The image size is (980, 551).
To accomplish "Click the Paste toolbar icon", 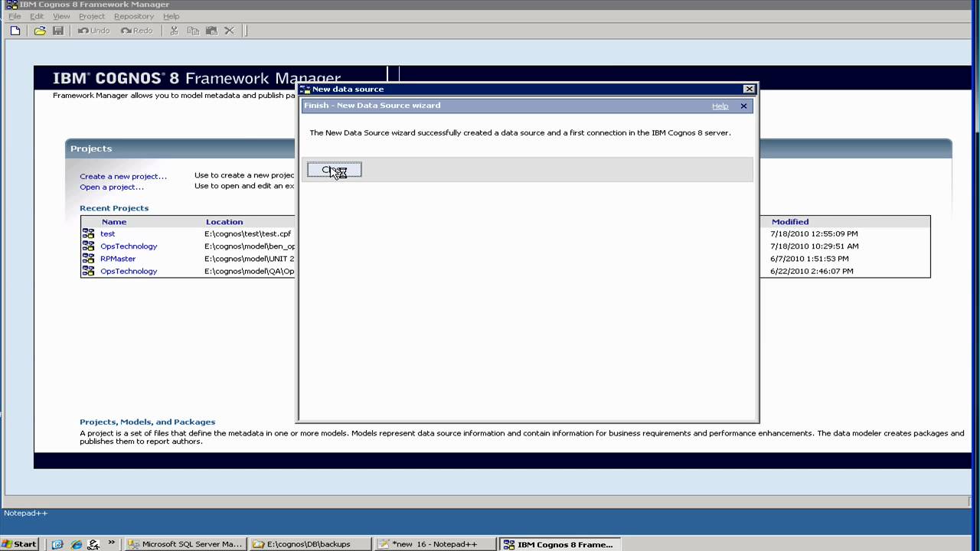I will click(x=211, y=31).
